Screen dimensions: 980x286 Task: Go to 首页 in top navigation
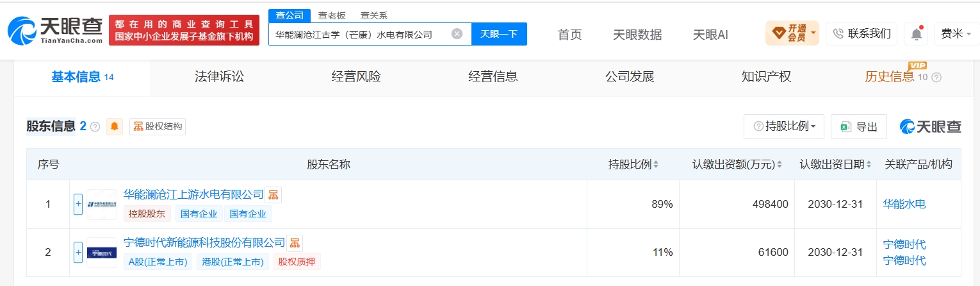click(x=570, y=35)
